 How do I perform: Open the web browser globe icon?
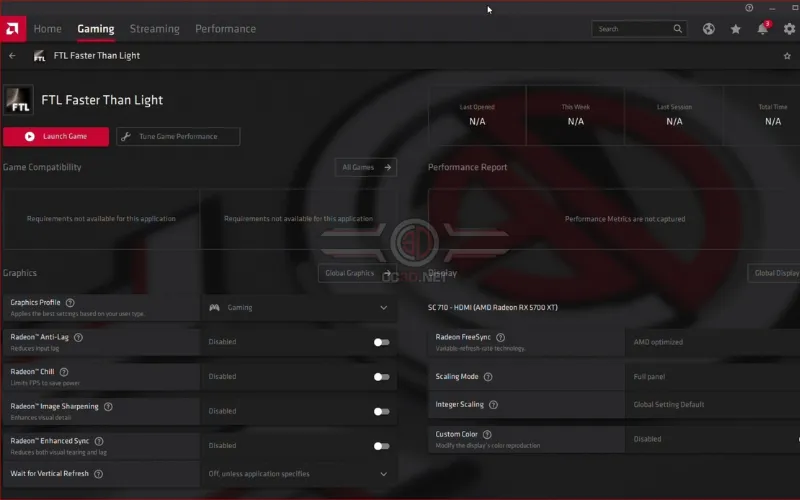pyautogui.click(x=708, y=29)
